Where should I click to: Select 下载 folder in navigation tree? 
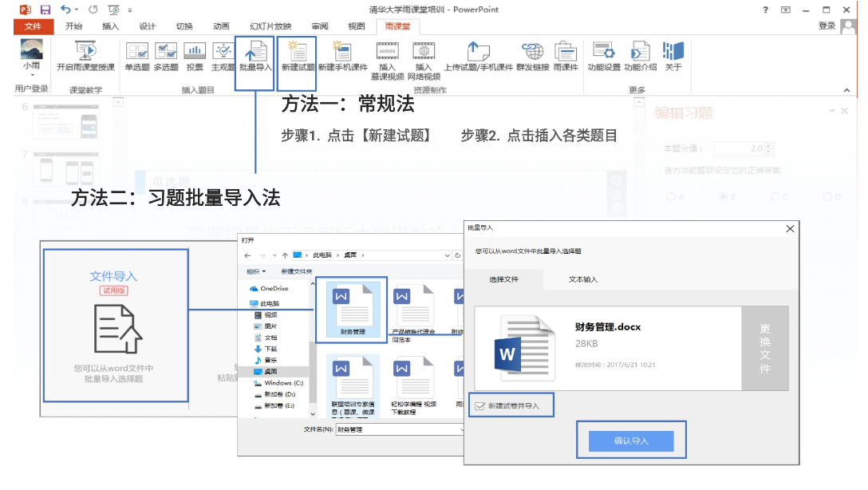[266, 350]
